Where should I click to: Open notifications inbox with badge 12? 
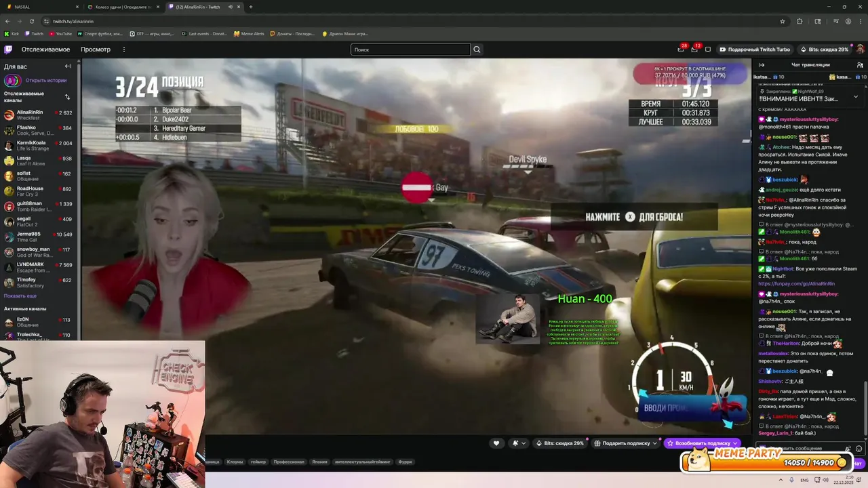pos(694,49)
